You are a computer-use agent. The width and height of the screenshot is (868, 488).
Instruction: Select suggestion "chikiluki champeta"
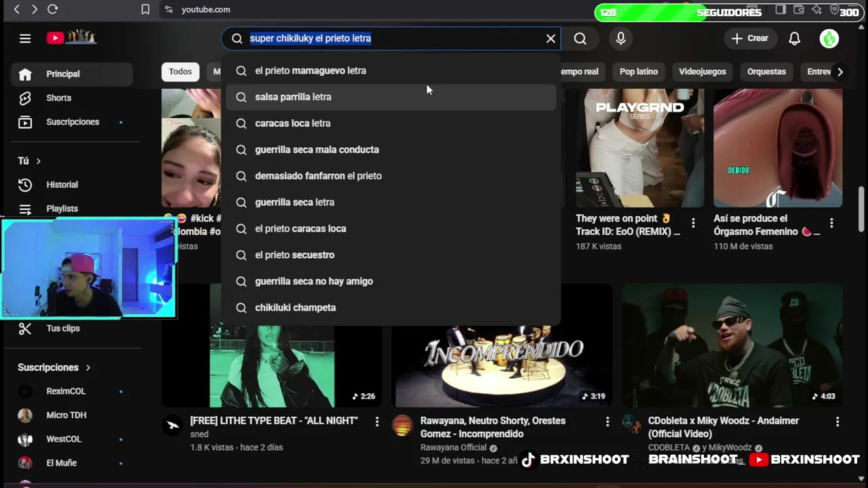tap(391, 308)
